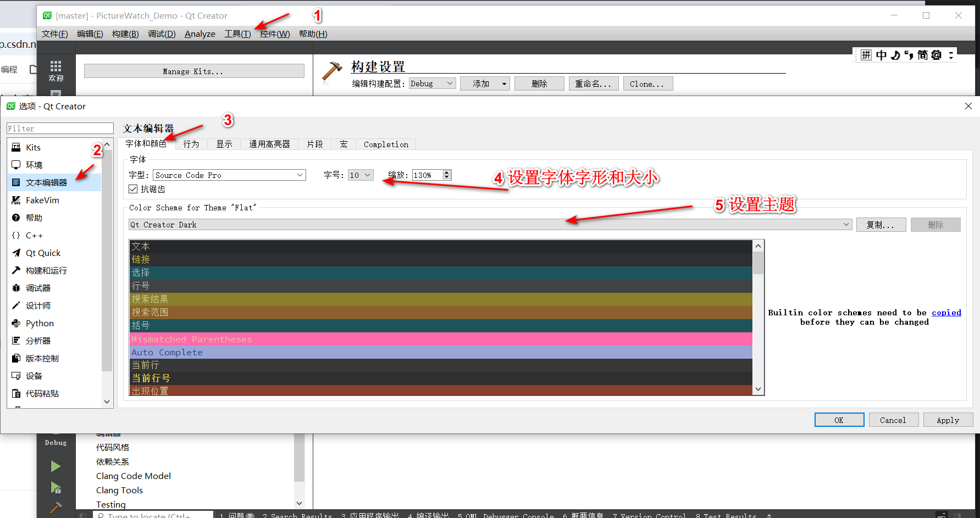This screenshot has width=980, height=518.
Task: Click the Manage Kits... button
Action: click(x=194, y=71)
